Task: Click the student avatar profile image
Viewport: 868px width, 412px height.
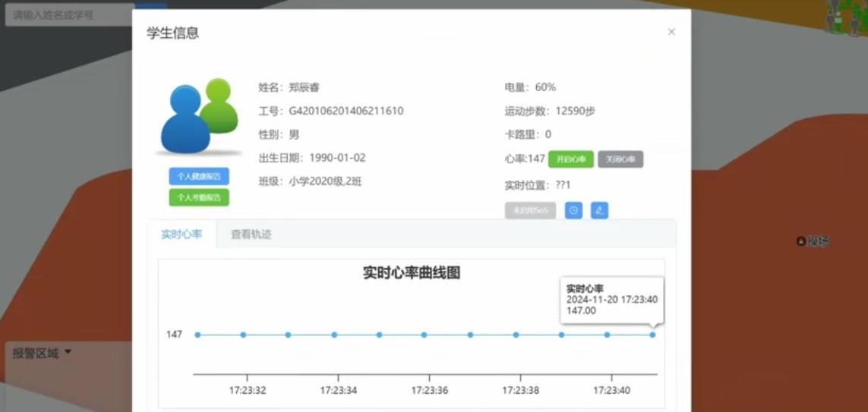Action: 198,116
